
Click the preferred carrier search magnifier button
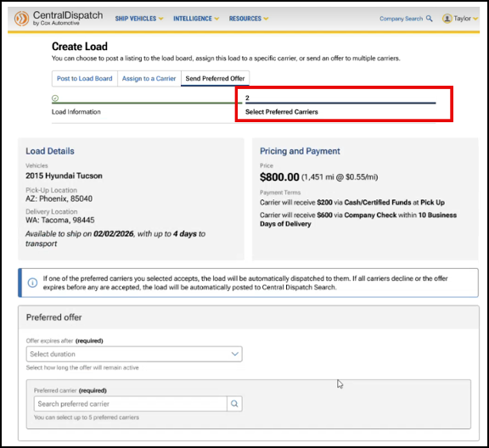pyautogui.click(x=234, y=404)
